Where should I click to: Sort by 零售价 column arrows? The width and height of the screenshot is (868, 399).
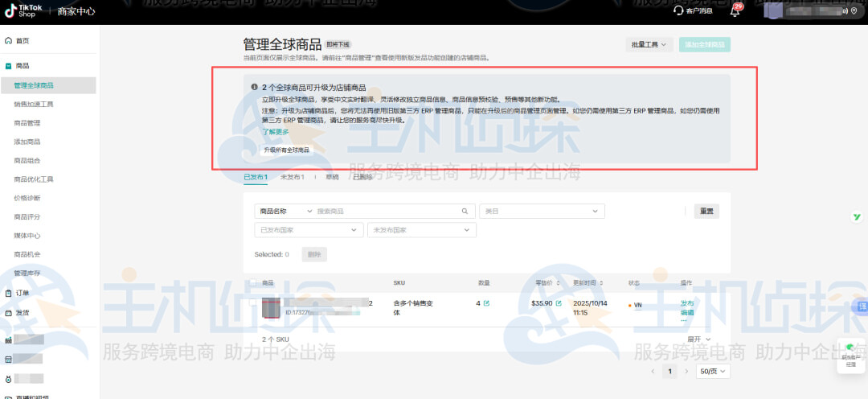coord(558,282)
